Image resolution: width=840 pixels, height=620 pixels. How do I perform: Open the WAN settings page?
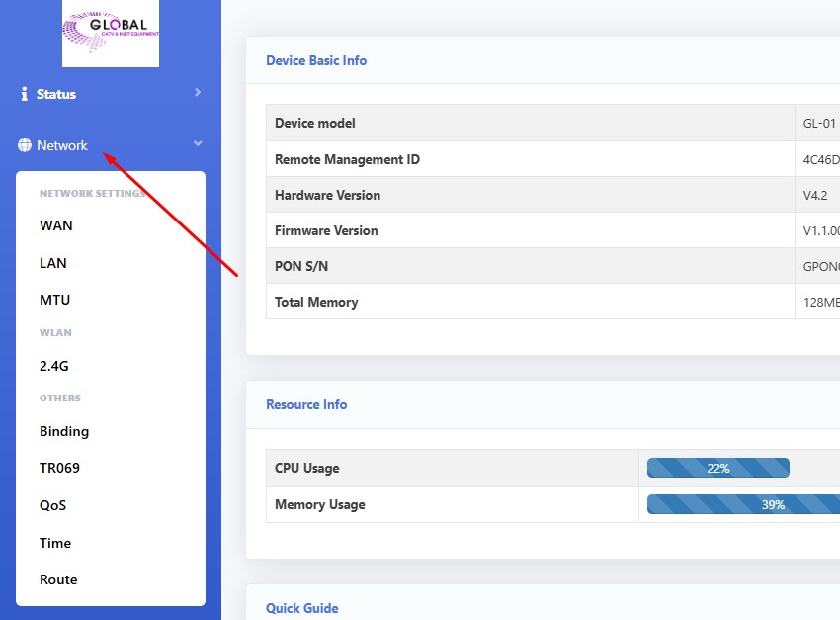(x=55, y=225)
